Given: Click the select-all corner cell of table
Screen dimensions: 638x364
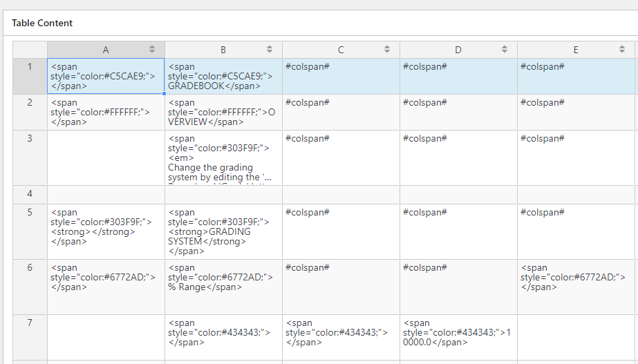Looking at the screenshot, I should coord(30,50).
